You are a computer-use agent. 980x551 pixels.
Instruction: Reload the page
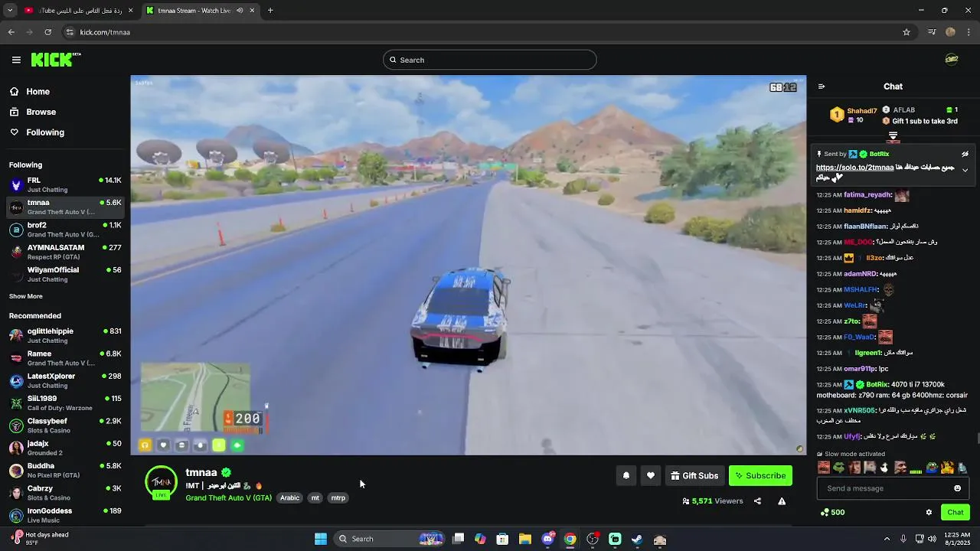(x=47, y=32)
